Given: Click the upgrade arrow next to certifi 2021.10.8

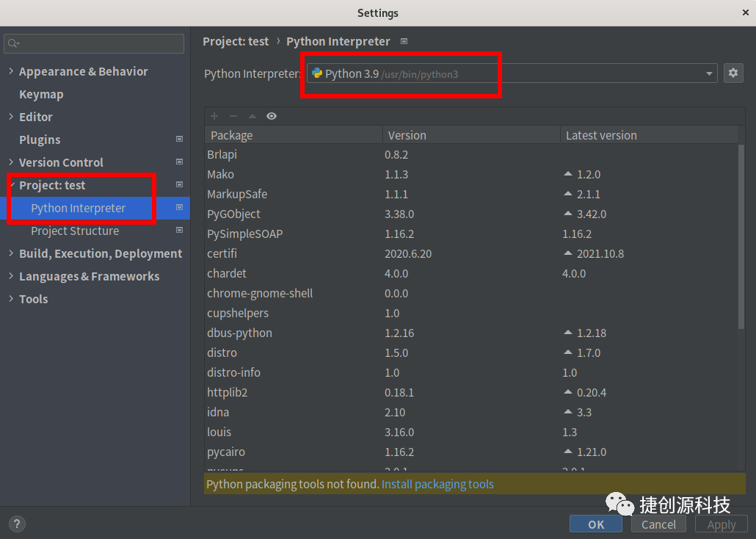Looking at the screenshot, I should click(x=568, y=253).
